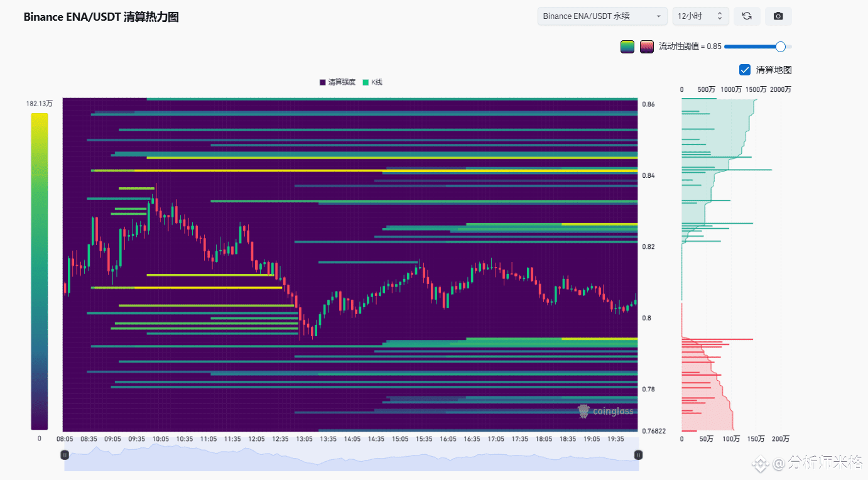The width and height of the screenshot is (868, 480).
Task: Click the 0.82 price axis label
Action: (x=648, y=246)
